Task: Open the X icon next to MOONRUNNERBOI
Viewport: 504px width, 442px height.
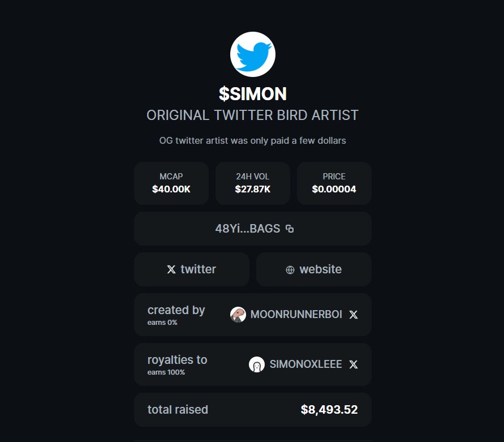Action: pos(354,315)
